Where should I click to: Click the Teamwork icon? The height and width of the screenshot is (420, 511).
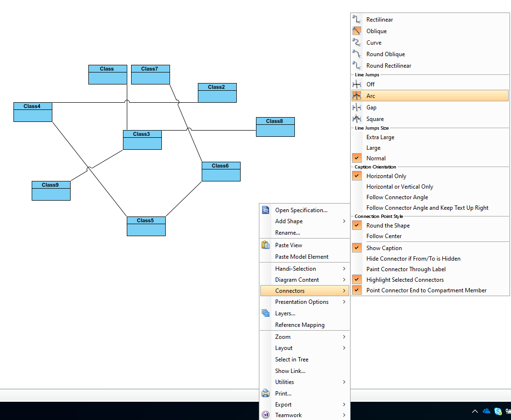click(266, 415)
